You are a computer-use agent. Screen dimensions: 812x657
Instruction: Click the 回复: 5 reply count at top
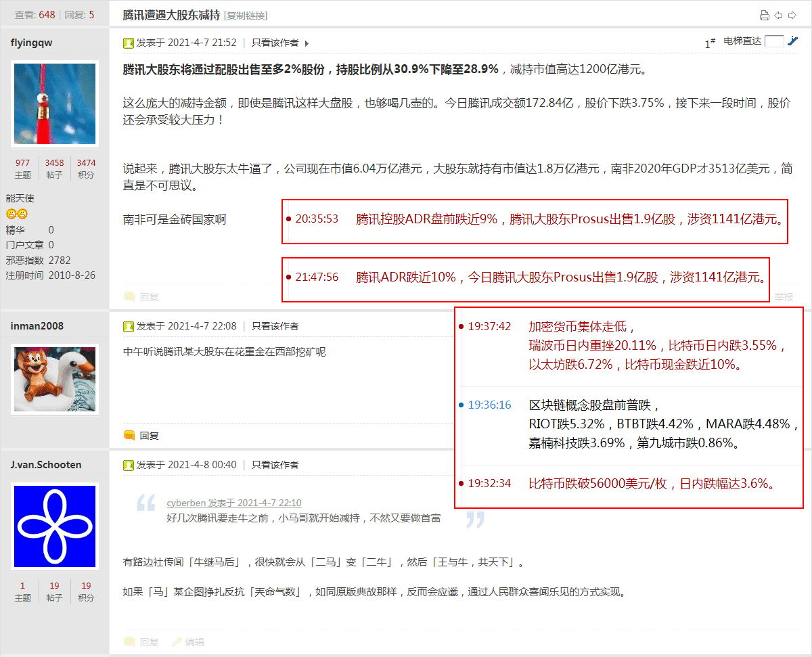pyautogui.click(x=80, y=15)
